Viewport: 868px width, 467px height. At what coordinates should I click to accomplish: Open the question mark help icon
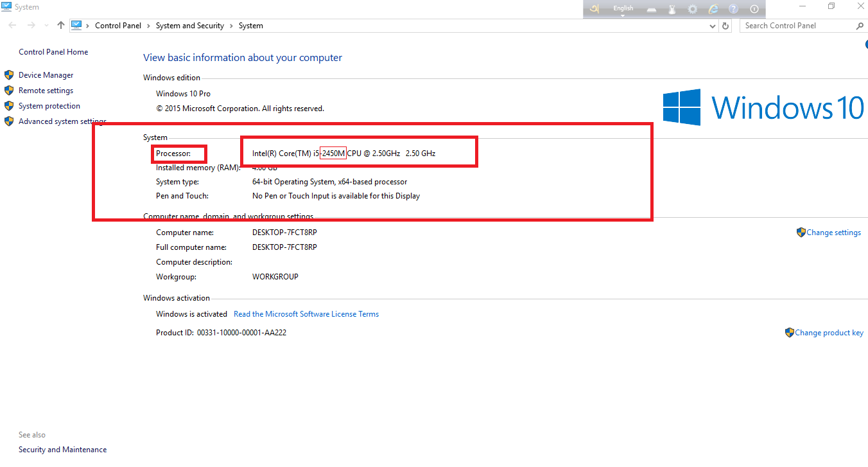[x=733, y=9]
